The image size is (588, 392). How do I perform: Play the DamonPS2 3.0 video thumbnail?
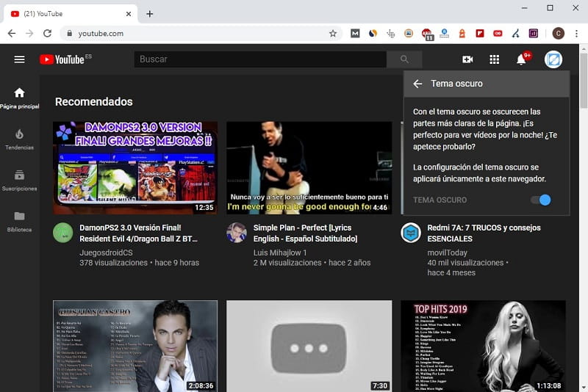[135, 168]
